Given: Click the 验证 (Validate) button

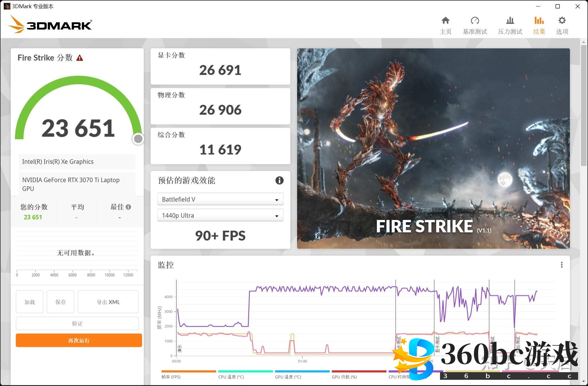Looking at the screenshot, I should click(x=77, y=323).
